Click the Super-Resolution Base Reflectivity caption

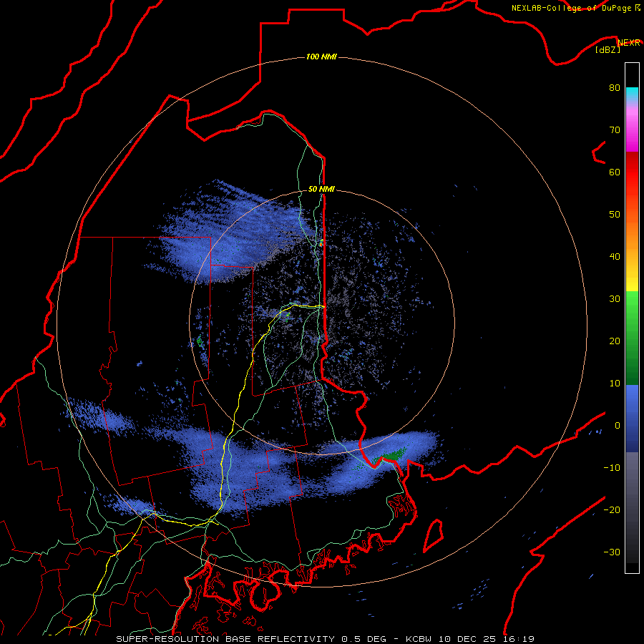325,639
